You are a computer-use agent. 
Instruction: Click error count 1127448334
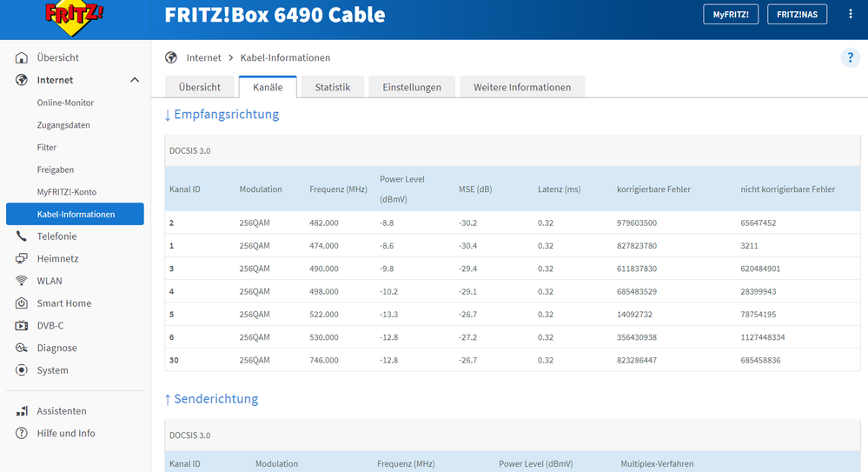763,336
